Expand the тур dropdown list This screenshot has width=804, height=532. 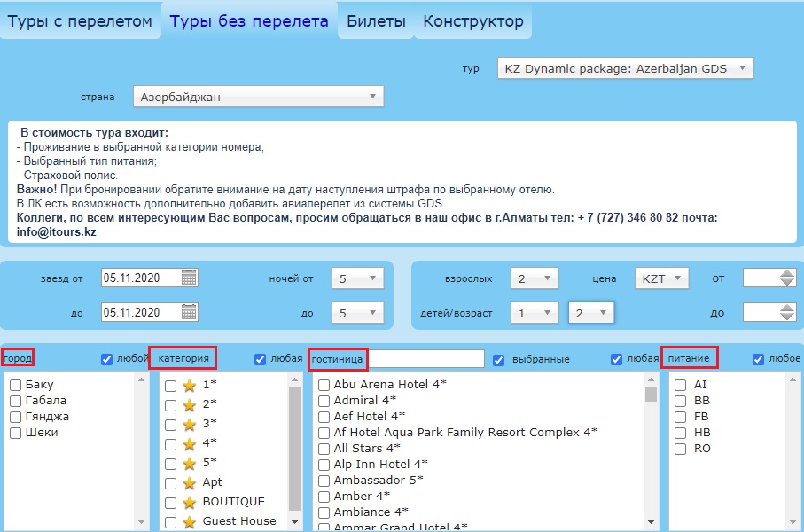pyautogui.click(x=625, y=67)
